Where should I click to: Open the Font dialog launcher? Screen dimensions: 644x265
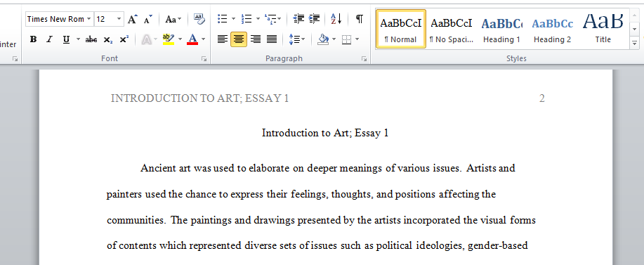coord(204,59)
